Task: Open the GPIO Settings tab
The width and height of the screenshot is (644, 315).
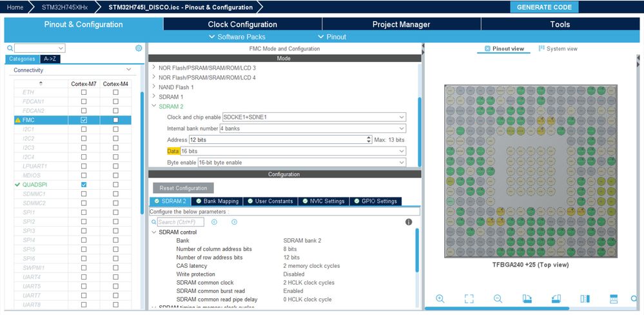Action: click(375, 201)
